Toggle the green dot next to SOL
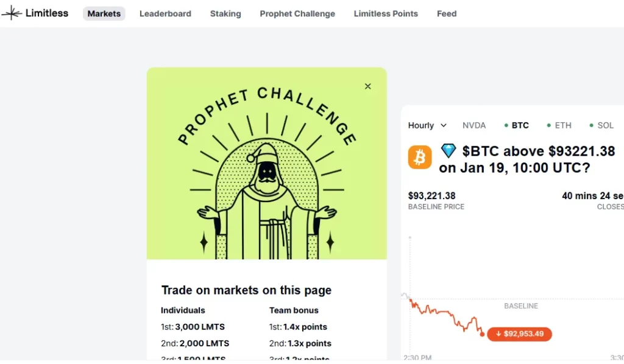 pos(590,125)
